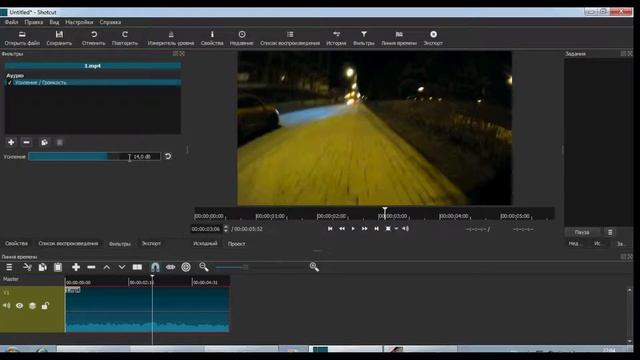
Task: Open the Вид menu
Action: tap(54, 22)
